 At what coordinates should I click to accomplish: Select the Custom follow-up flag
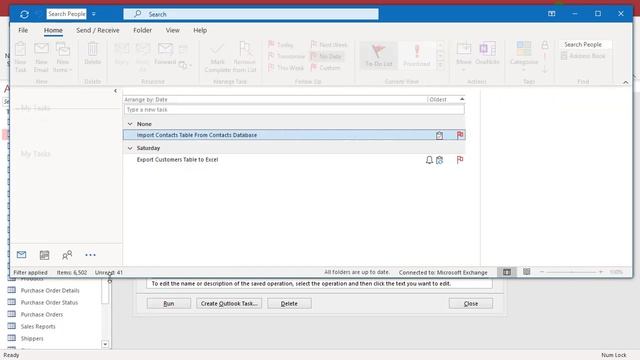(x=325, y=68)
